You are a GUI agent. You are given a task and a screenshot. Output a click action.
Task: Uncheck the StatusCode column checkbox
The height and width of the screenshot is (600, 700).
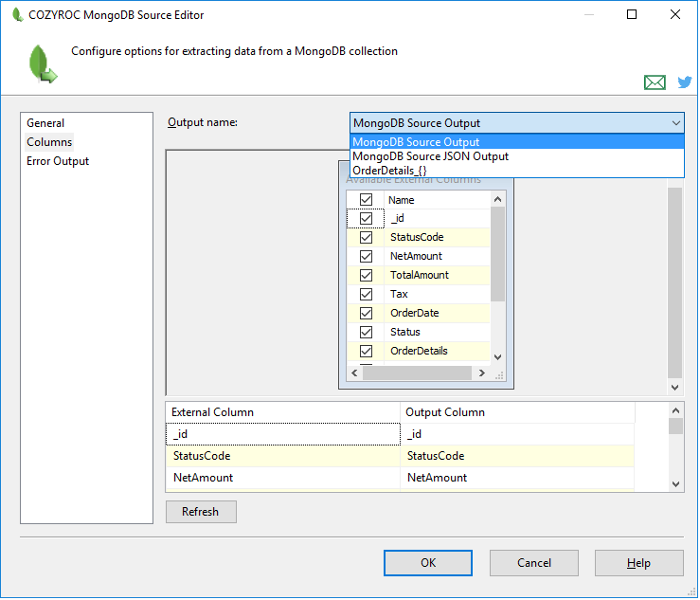[366, 238]
